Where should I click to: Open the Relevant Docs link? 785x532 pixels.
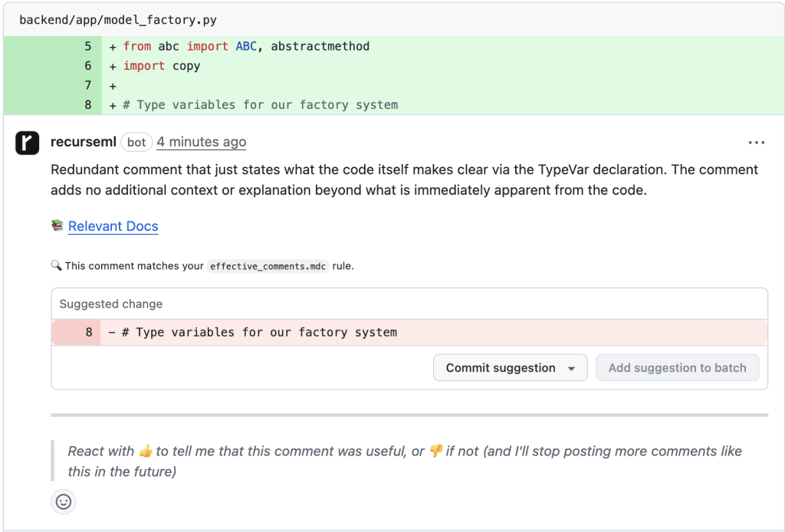click(113, 226)
